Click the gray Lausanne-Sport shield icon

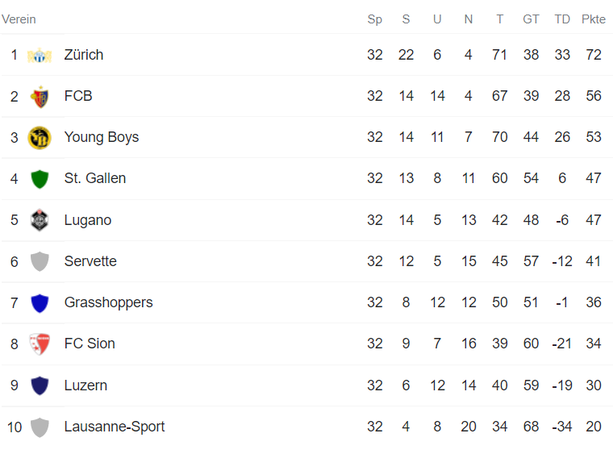39,427
